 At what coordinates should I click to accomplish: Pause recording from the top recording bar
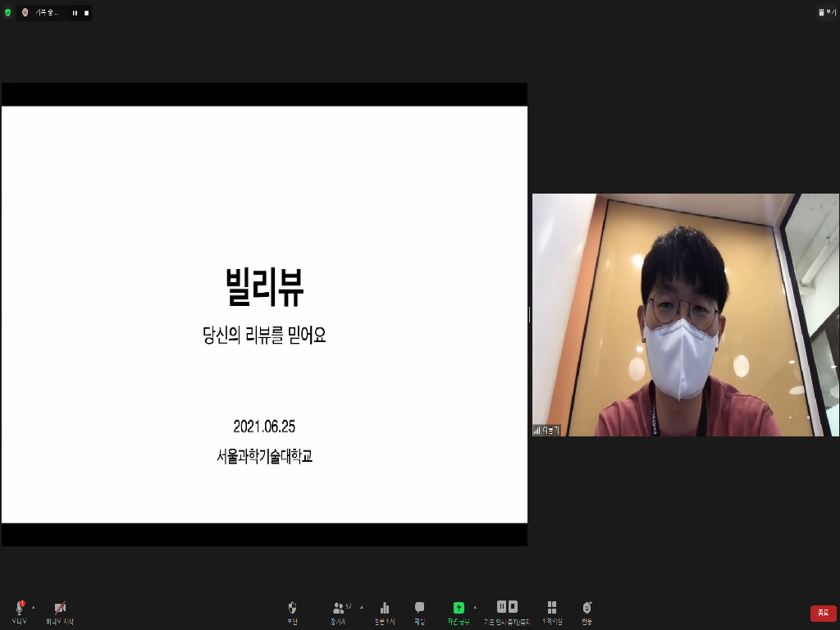coord(75,13)
